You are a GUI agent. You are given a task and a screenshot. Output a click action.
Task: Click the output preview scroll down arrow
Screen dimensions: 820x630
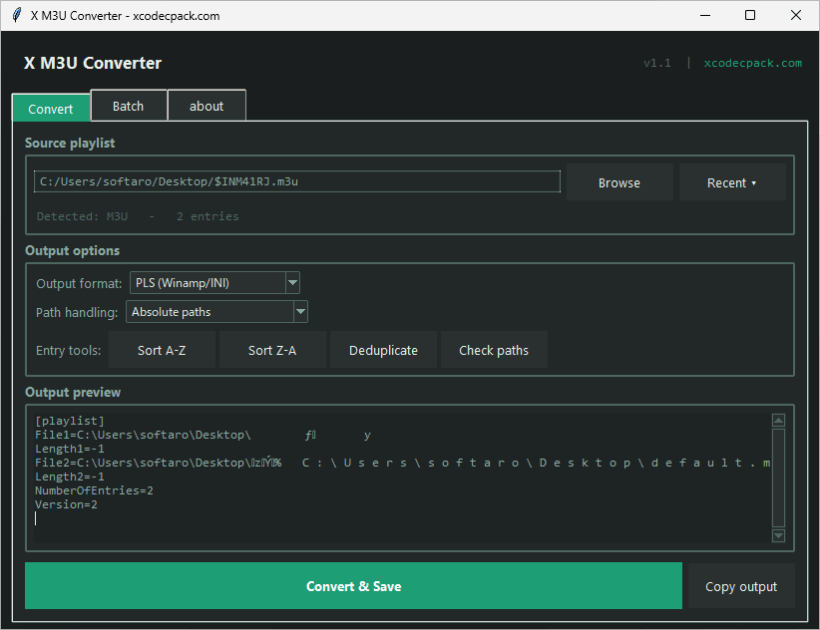pyautogui.click(x=778, y=535)
